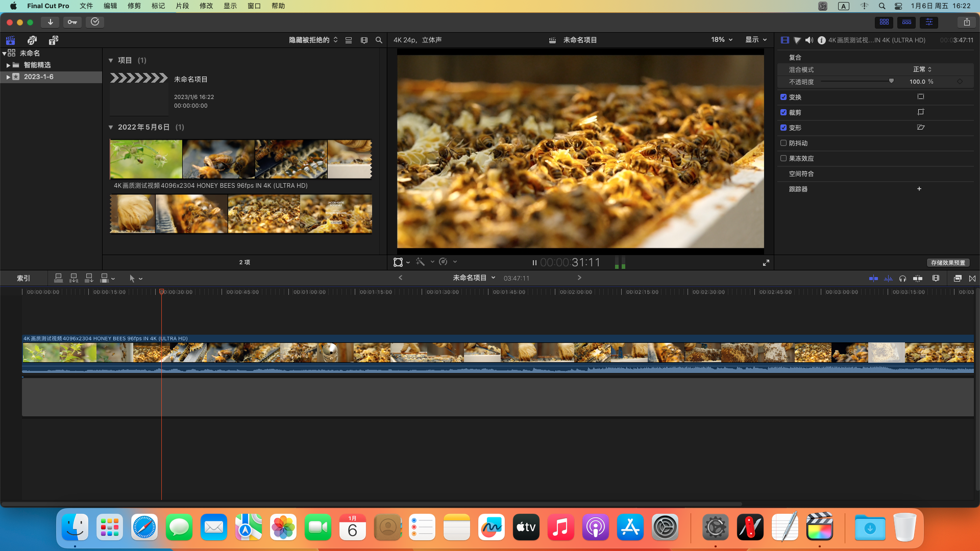Image resolution: width=980 pixels, height=551 pixels.
Task: Open the 片段 menu
Action: (x=182, y=6)
